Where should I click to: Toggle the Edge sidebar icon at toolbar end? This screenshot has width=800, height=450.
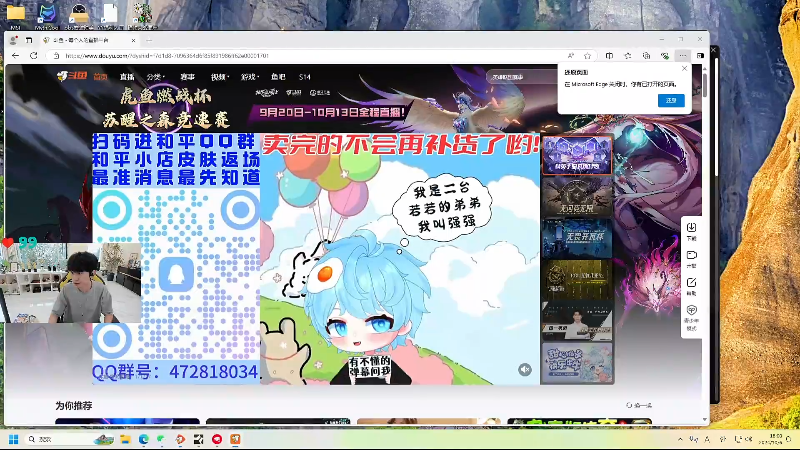(701, 56)
